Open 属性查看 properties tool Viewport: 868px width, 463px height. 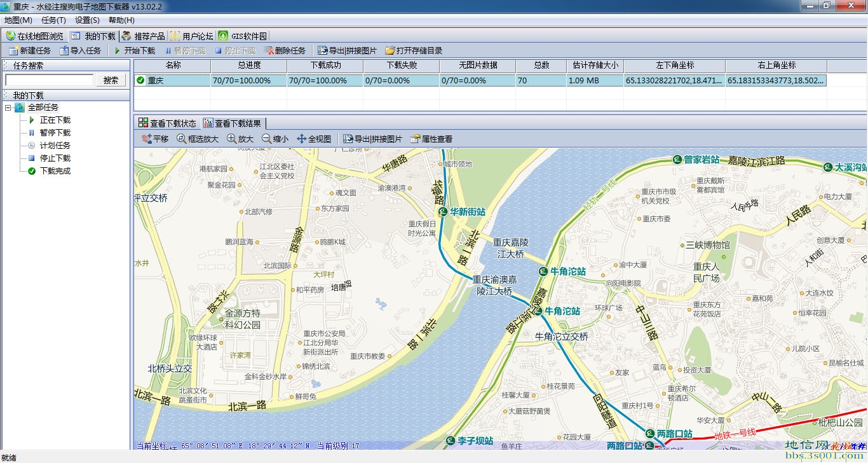[x=432, y=139]
